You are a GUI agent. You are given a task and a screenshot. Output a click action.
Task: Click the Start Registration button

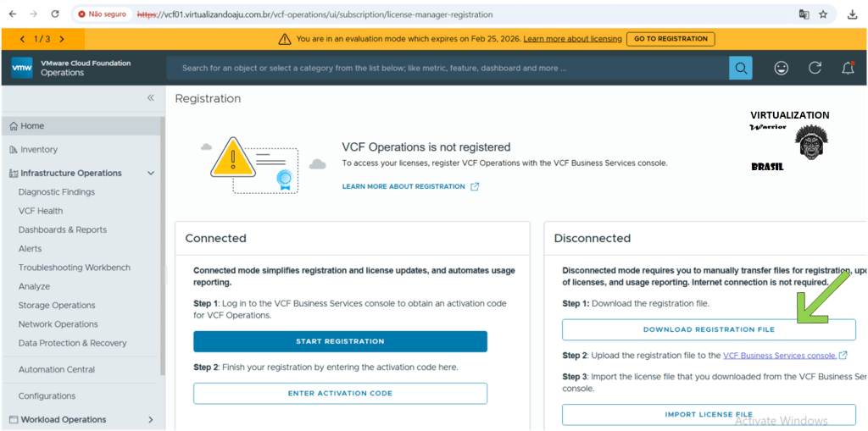[340, 341]
